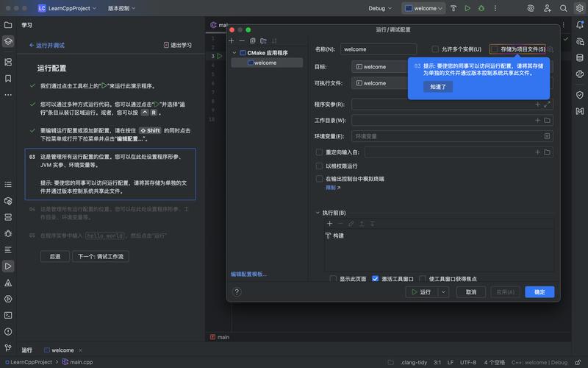
Task: Uncheck 激活工具窗口 checkbox
Action: click(x=375, y=279)
